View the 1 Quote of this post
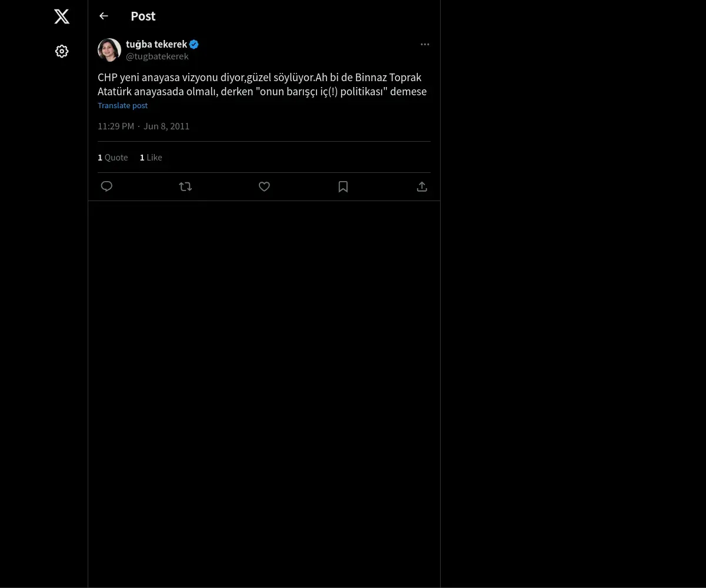This screenshot has height=588, width=706. tap(113, 158)
